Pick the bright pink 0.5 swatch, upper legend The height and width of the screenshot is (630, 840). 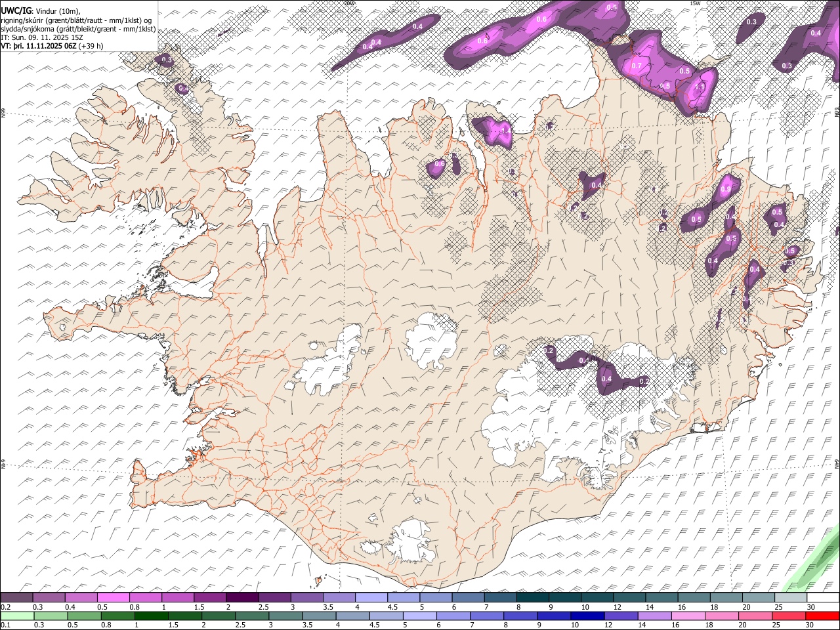pyautogui.click(x=113, y=598)
